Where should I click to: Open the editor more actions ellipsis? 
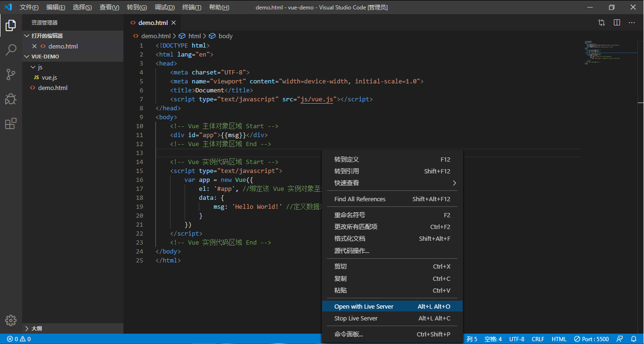tap(632, 23)
